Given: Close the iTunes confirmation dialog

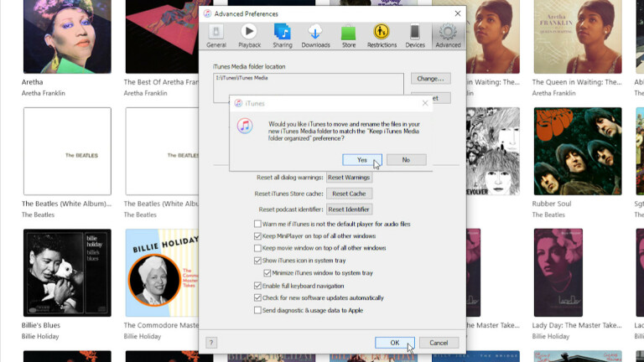Looking at the screenshot, I should point(425,103).
